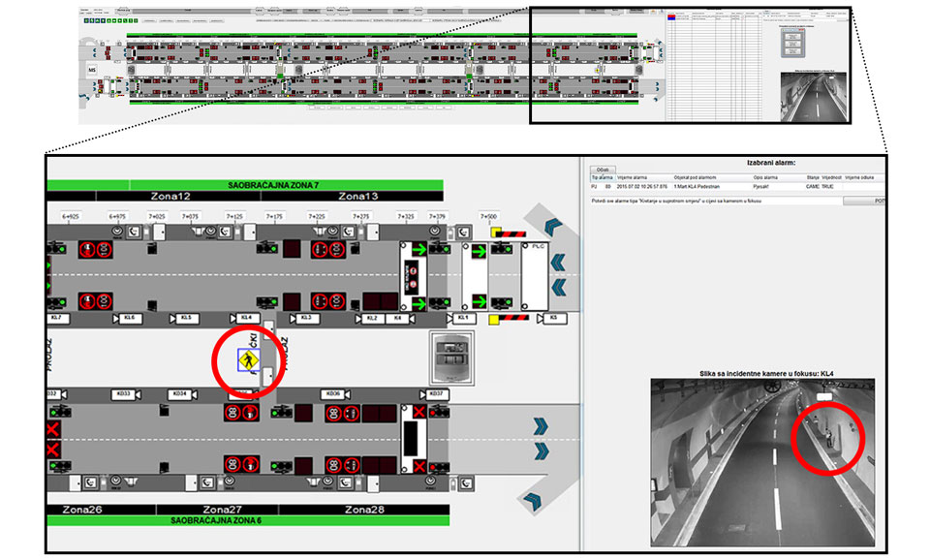Click the Vrijednost column header
The width and height of the screenshot is (930, 560).
[831, 177]
